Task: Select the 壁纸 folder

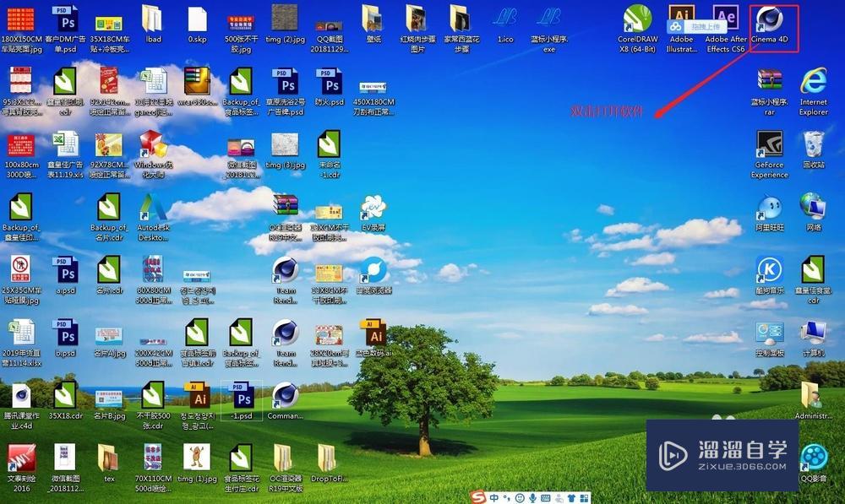Action: point(373,24)
